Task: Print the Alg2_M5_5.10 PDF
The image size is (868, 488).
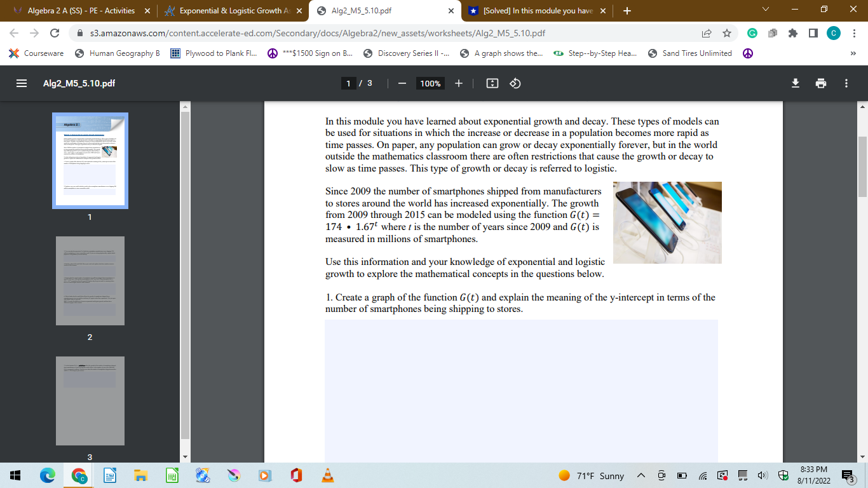Action: (x=821, y=83)
